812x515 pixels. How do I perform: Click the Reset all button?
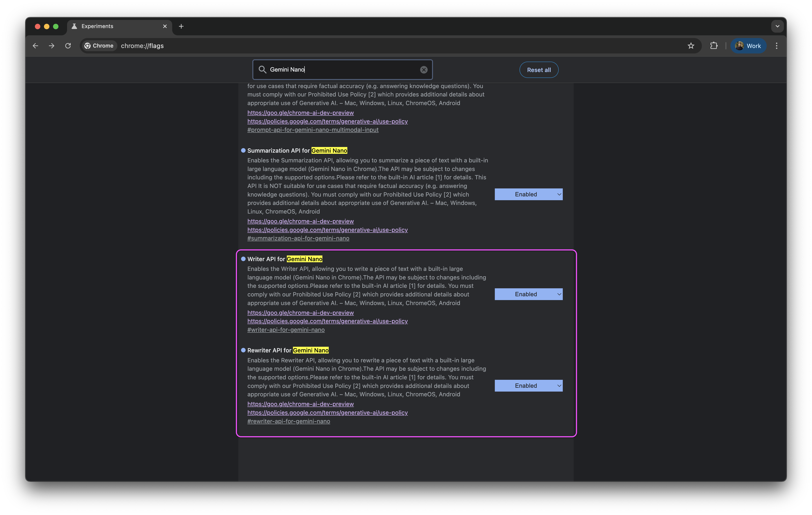tap(539, 70)
